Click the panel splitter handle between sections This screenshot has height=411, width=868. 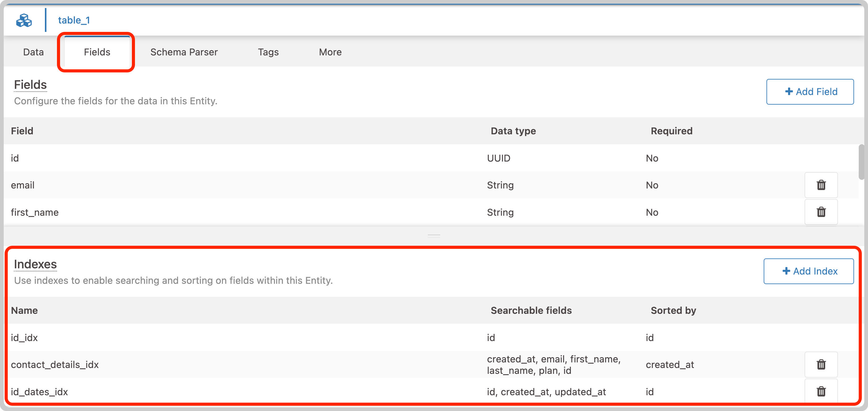point(434,236)
